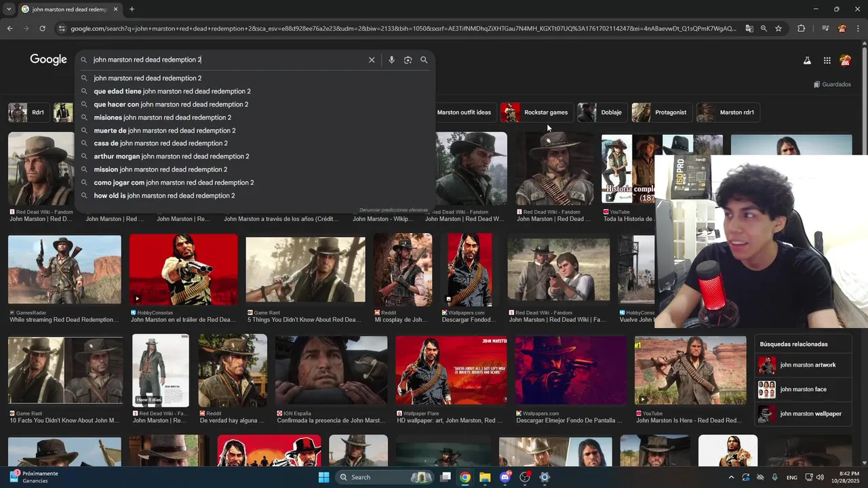Select the Marston rdr1 chip

[x=728, y=113]
